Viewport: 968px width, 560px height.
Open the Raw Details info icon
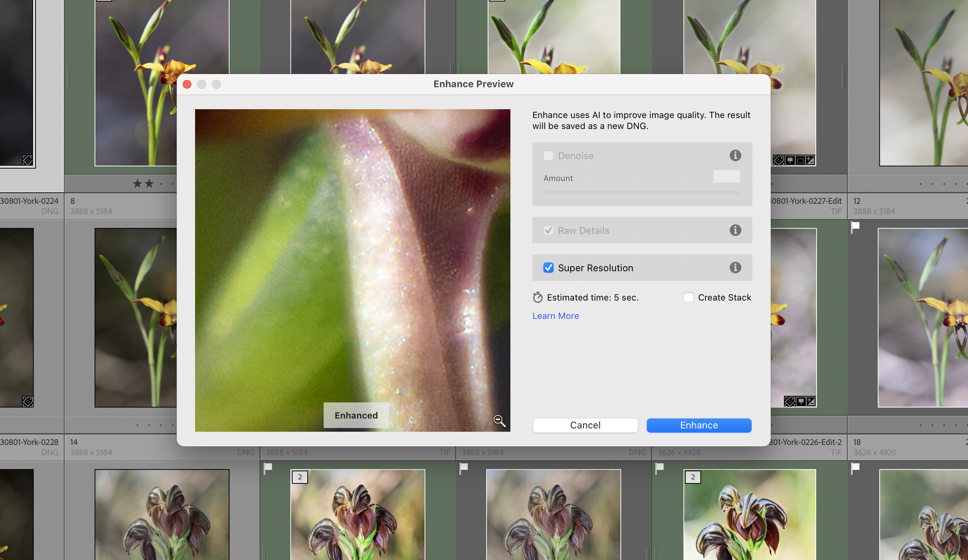coord(735,230)
